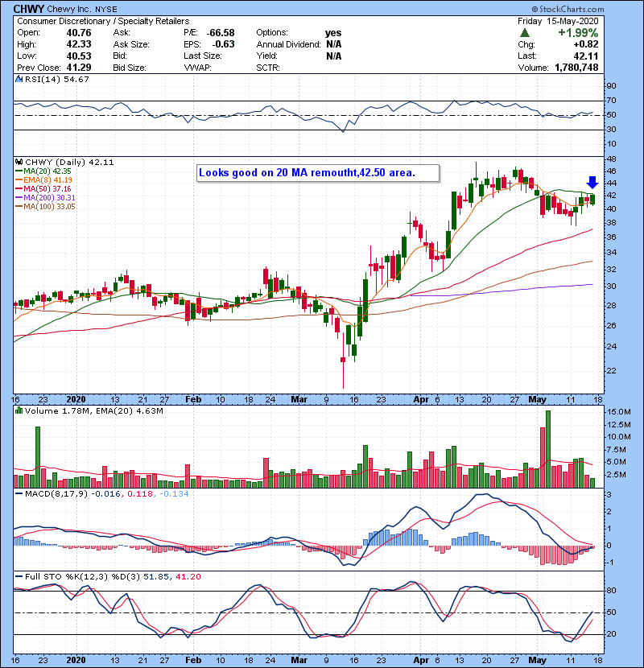
Task: Click the 15.0M tick on the volume axis
Action: point(619,412)
